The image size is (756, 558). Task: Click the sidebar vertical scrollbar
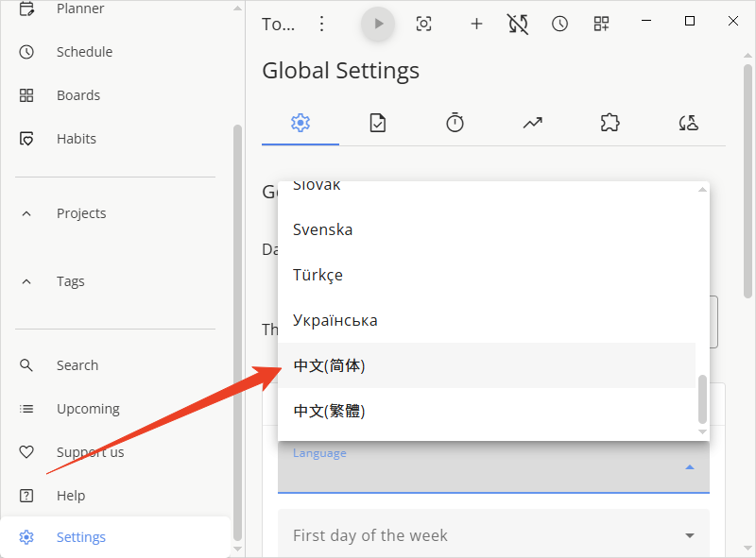coord(237,332)
